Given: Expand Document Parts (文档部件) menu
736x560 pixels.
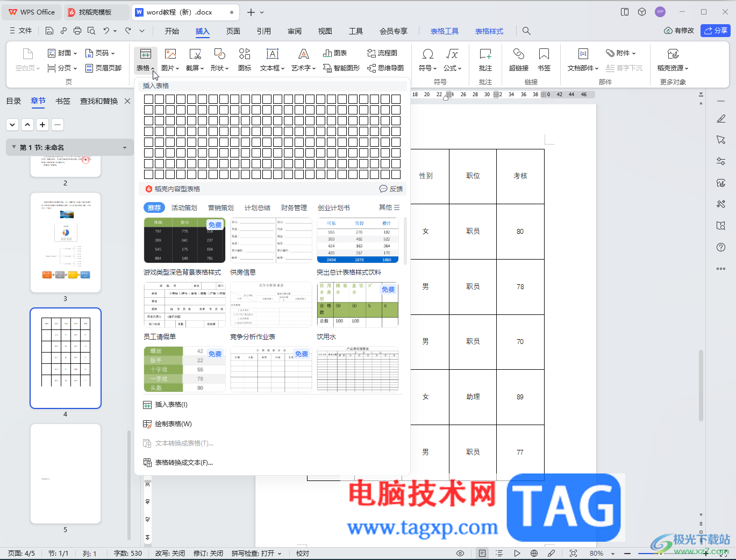Looking at the screenshot, I should (583, 60).
